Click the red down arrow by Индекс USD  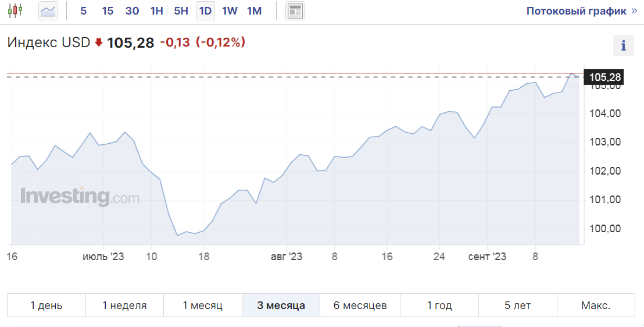[99, 42]
